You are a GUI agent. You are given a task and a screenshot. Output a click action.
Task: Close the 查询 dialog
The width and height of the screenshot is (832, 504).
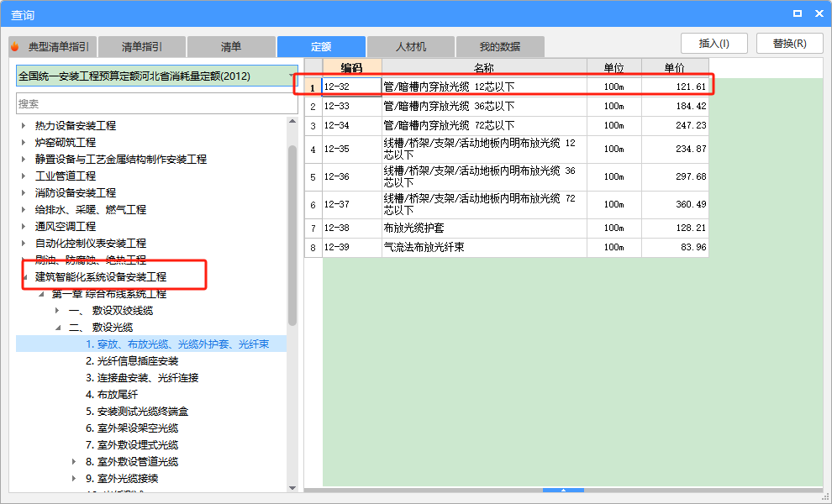(819, 13)
